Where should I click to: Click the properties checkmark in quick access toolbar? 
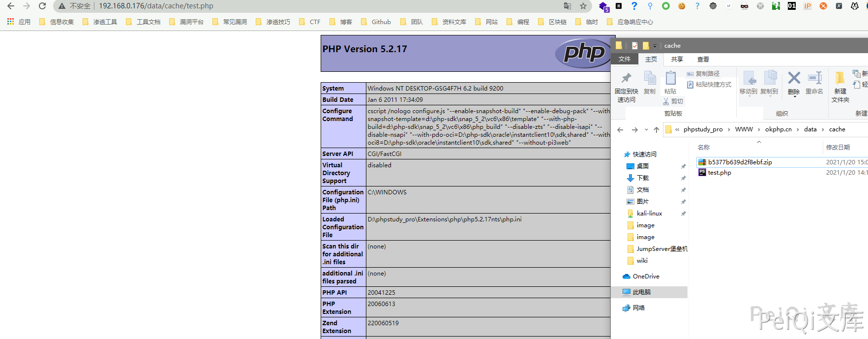tap(635, 46)
